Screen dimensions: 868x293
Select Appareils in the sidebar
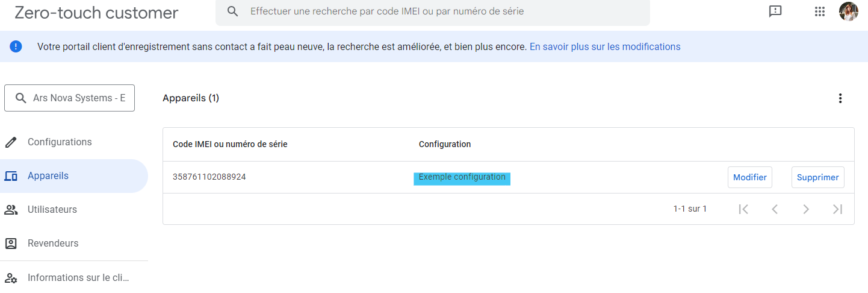(x=48, y=176)
